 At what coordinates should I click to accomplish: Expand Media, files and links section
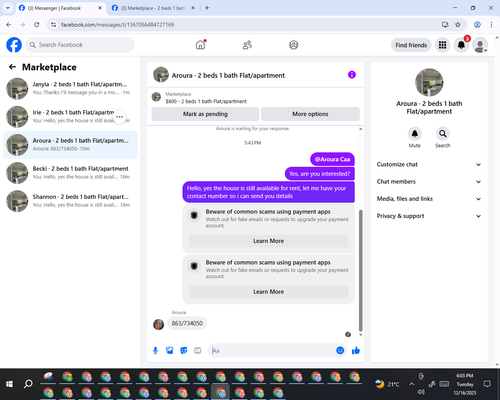tap(429, 199)
